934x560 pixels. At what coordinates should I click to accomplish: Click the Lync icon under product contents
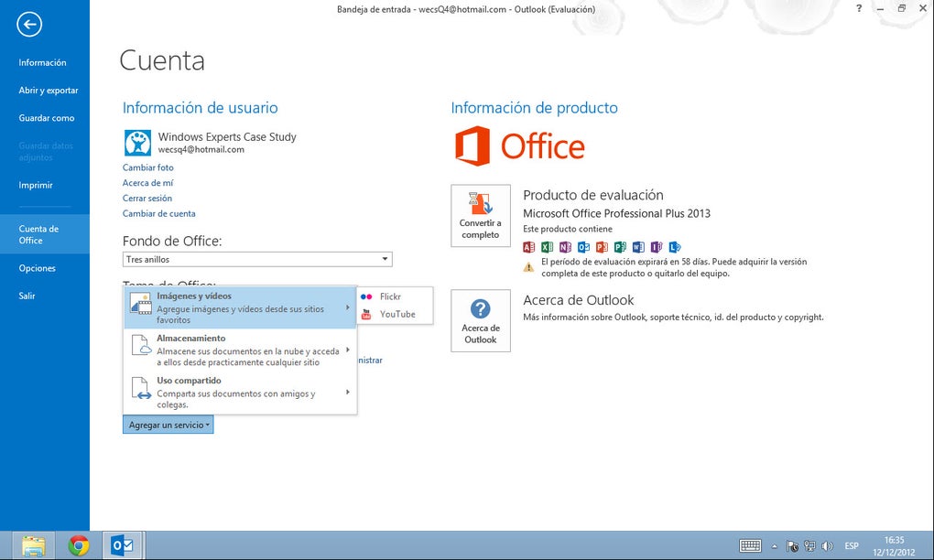point(675,247)
